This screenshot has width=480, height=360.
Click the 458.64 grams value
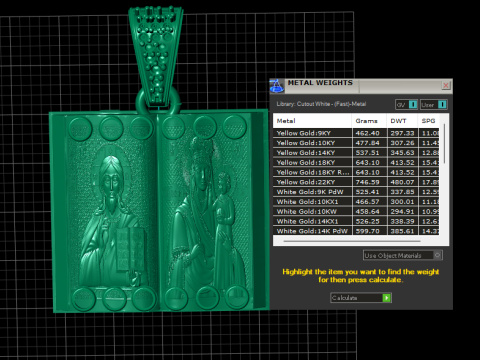tap(367, 211)
